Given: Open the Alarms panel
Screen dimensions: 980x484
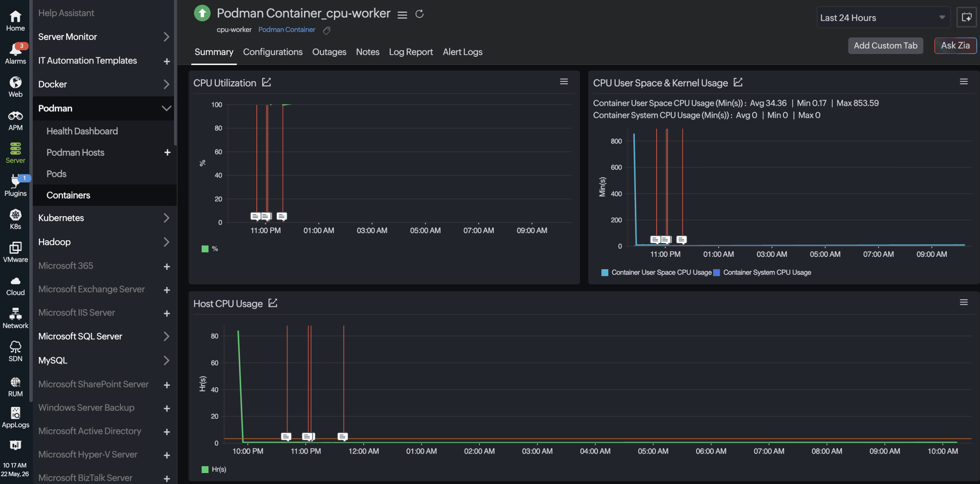Looking at the screenshot, I should click(x=15, y=54).
